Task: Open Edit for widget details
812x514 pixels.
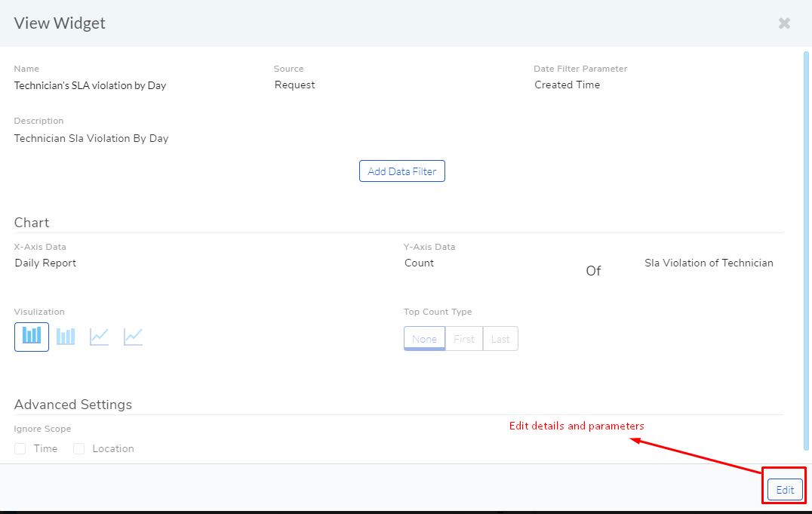Action: point(785,490)
